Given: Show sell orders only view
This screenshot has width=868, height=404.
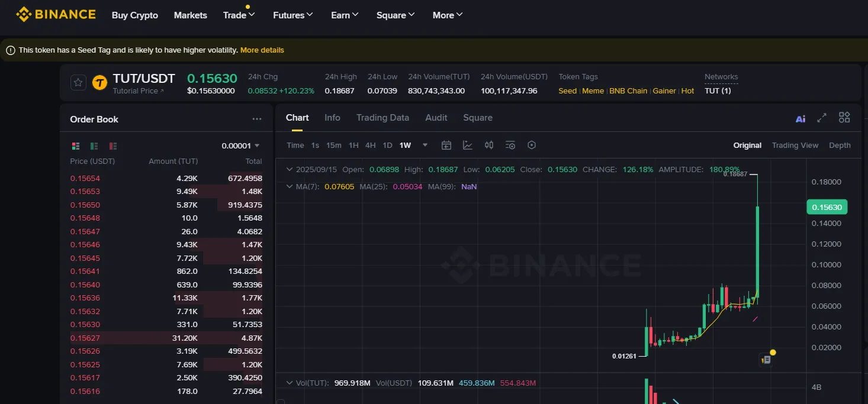Looking at the screenshot, I should click(113, 146).
